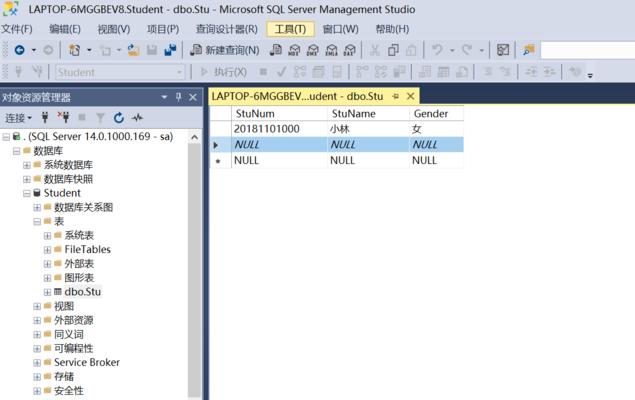Click the 执行(X) execute button
This screenshot has width=635, height=400.
(x=224, y=72)
